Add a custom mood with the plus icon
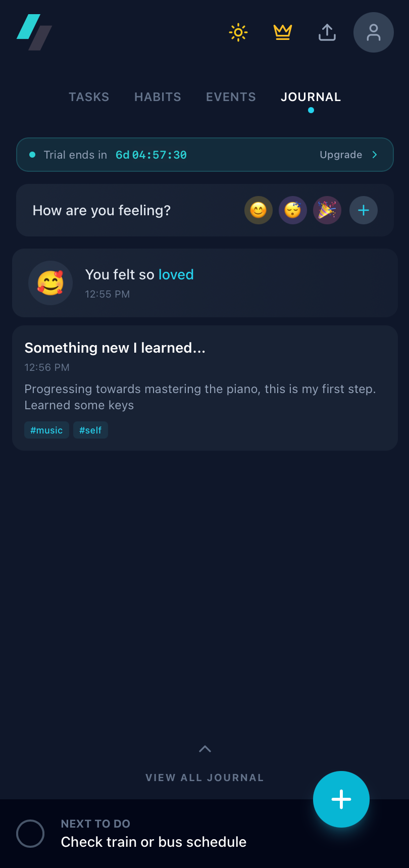Screen dimensions: 409x868 pyautogui.click(x=363, y=210)
